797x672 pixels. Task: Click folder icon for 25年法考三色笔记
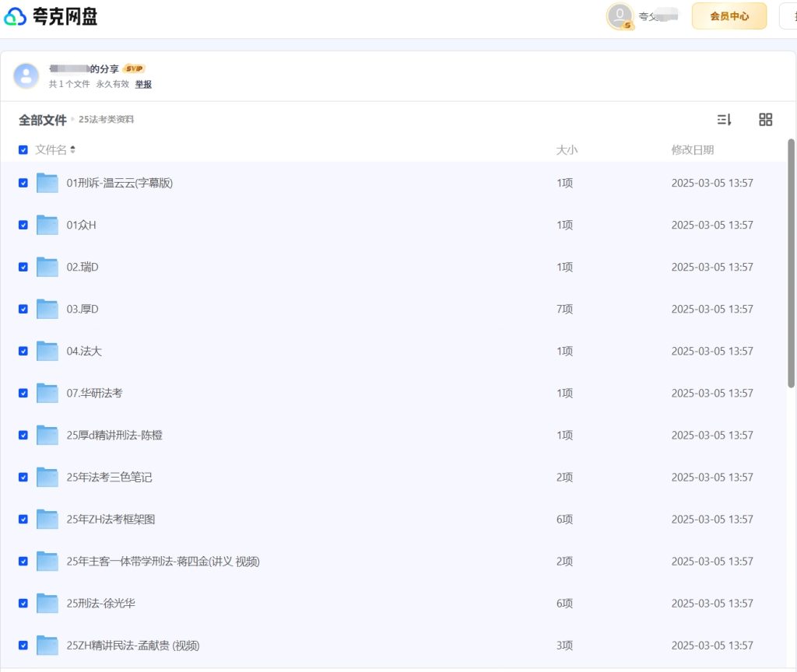coord(47,478)
